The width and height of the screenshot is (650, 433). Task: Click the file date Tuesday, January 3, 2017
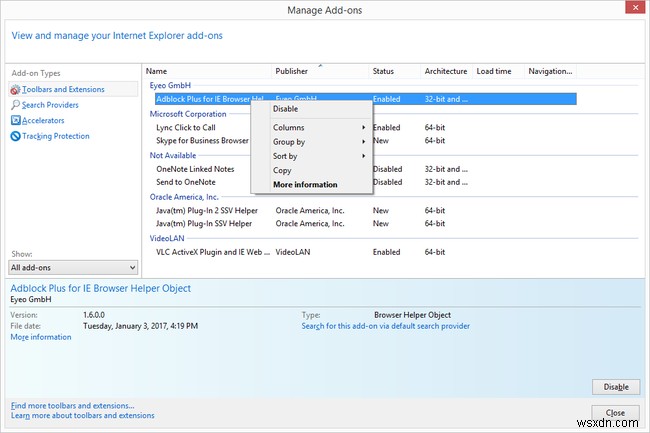pos(141,326)
